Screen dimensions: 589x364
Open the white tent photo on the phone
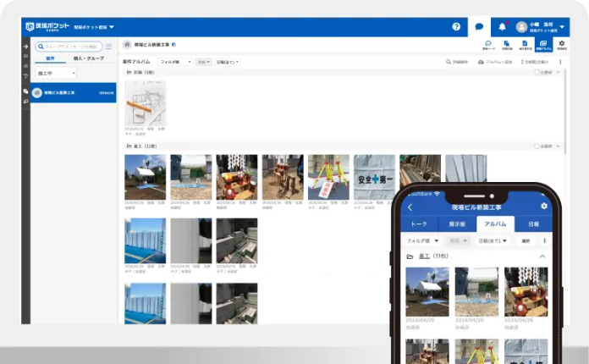click(x=427, y=291)
